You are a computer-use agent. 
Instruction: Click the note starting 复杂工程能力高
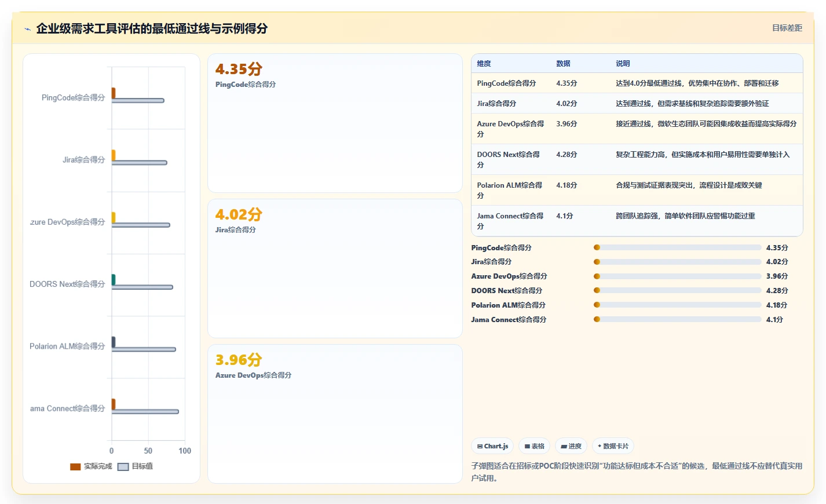[703, 155]
